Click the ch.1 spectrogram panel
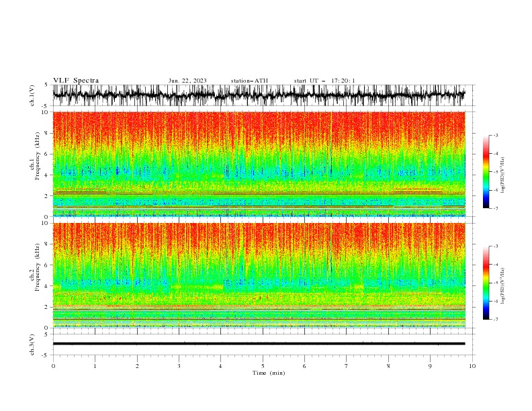 pyautogui.click(x=259, y=164)
